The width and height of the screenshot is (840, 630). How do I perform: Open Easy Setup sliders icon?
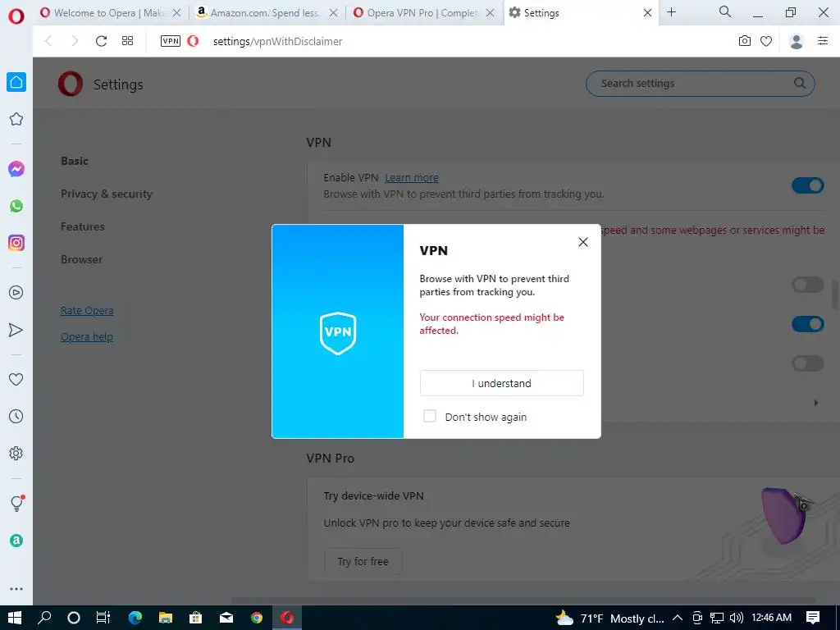click(x=823, y=41)
